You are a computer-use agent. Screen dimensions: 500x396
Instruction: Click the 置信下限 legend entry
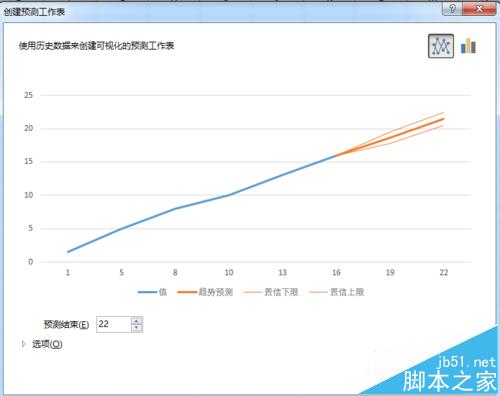click(271, 292)
